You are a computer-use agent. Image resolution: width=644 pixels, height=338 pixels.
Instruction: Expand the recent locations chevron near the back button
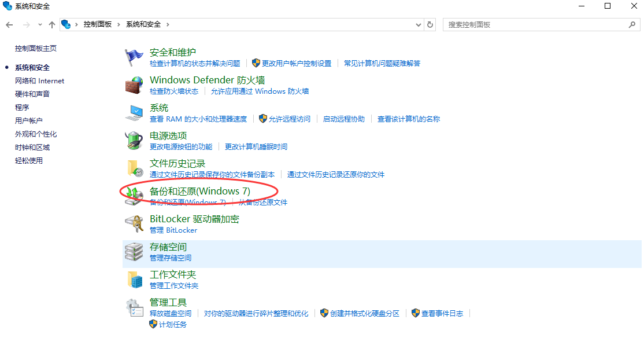tap(39, 24)
